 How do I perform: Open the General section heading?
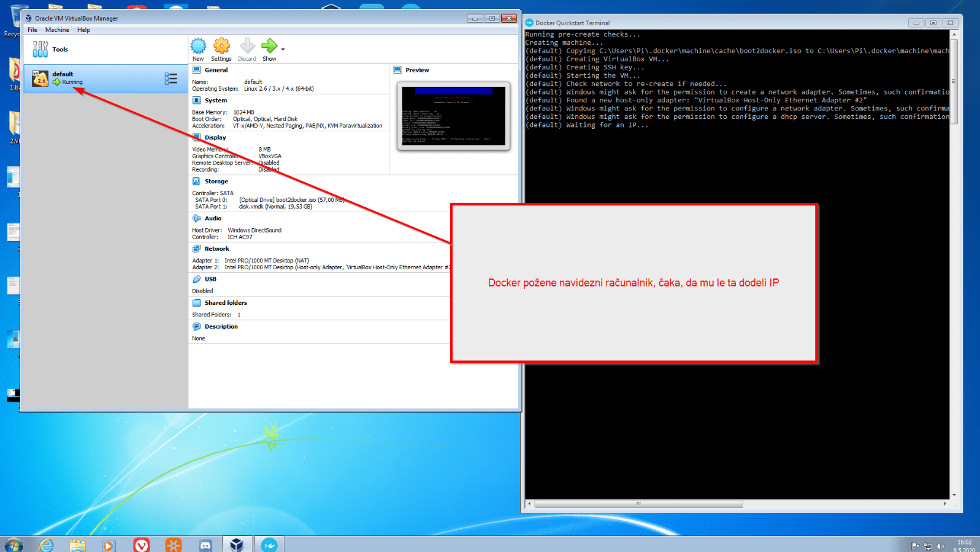point(216,70)
